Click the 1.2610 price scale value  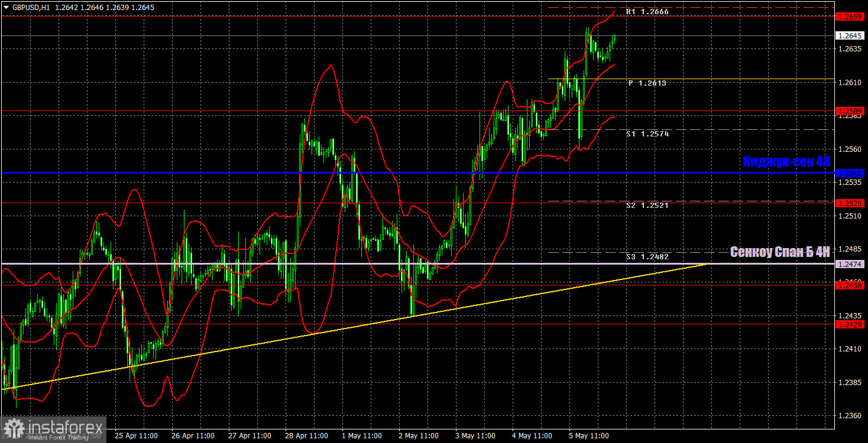point(849,83)
